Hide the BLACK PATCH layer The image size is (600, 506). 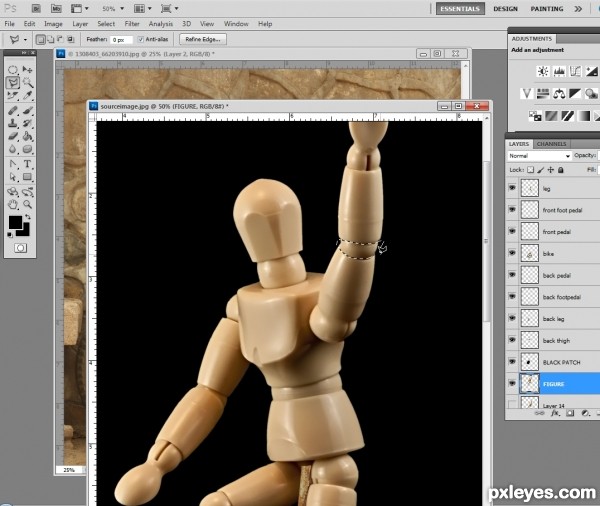click(512, 362)
